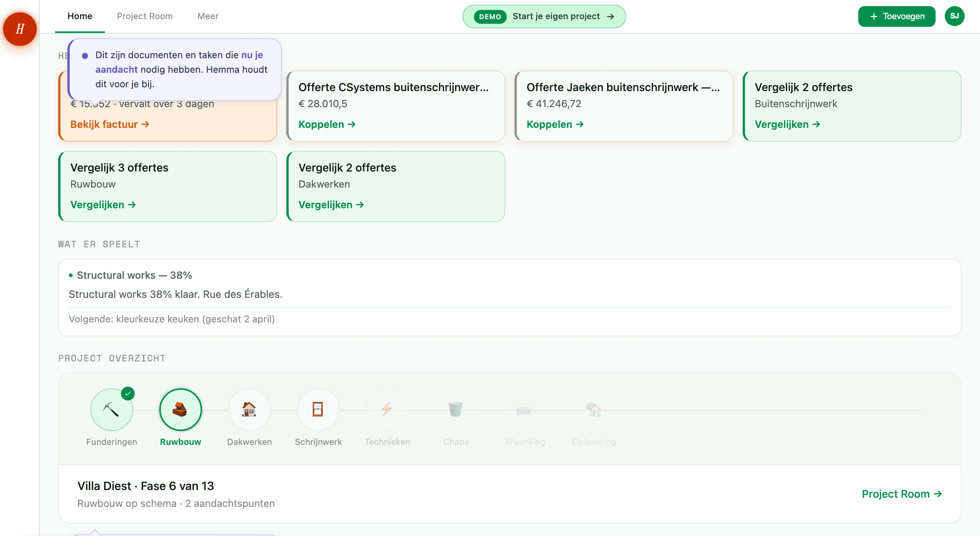Image resolution: width=980 pixels, height=536 pixels.
Task: Open the Afwerking phase icon
Action: click(x=525, y=410)
